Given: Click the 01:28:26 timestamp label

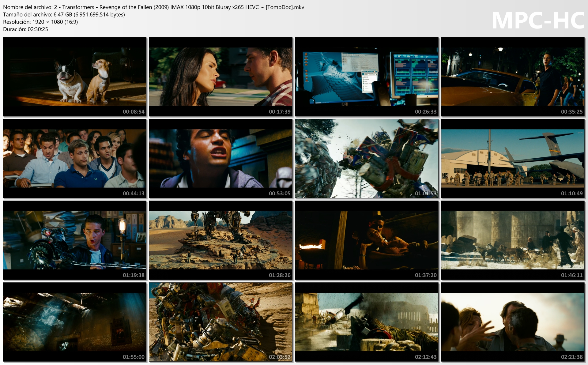Looking at the screenshot, I should point(280,275).
